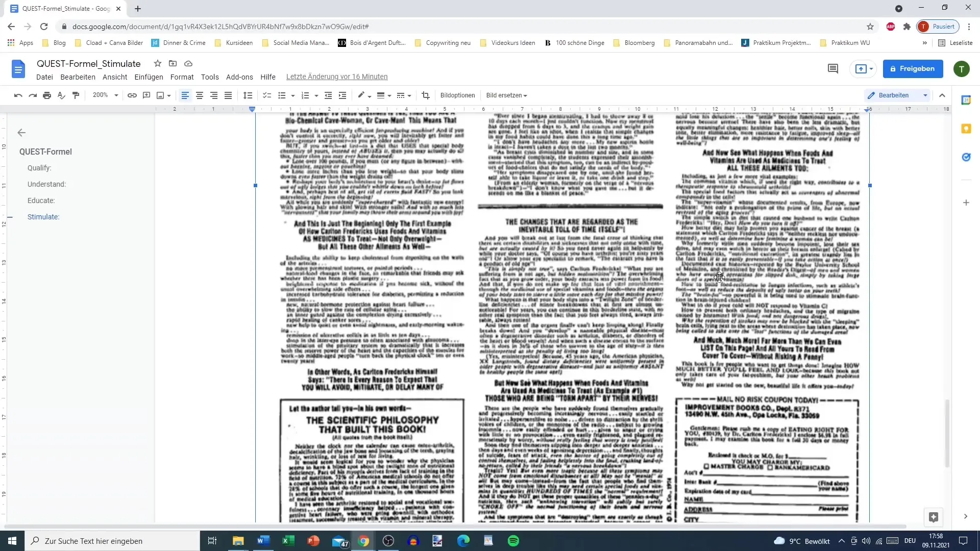Toggle bulleted list

click(282, 95)
